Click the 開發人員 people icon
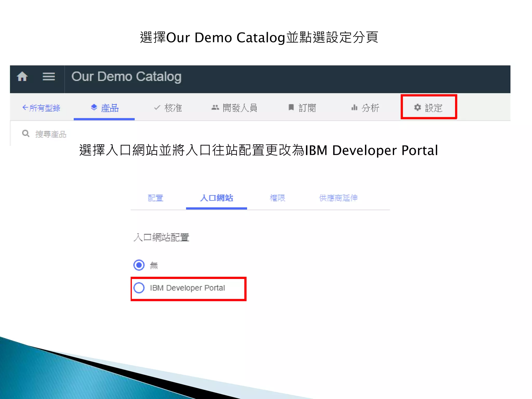This screenshot has height=399, width=532. 215,108
